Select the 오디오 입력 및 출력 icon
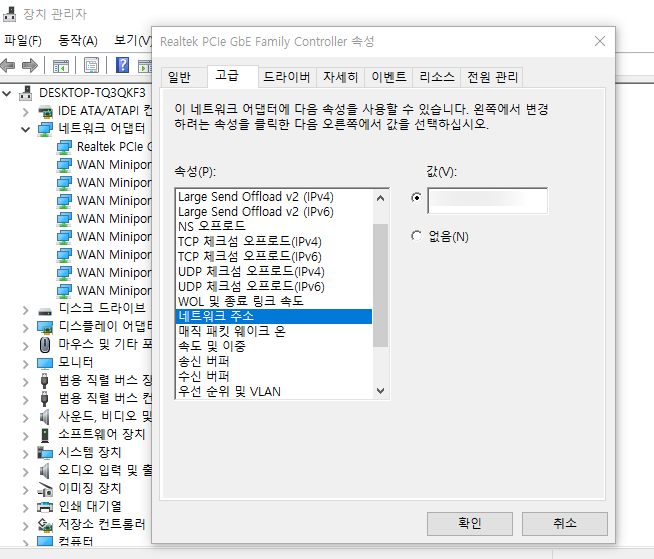654x559 pixels. pos(45,471)
